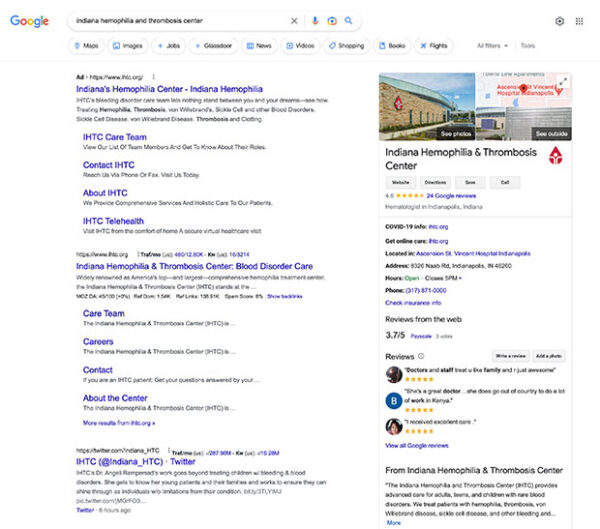
Task: Open the IHTC Telehealth ad sitelink
Action: [x=113, y=221]
